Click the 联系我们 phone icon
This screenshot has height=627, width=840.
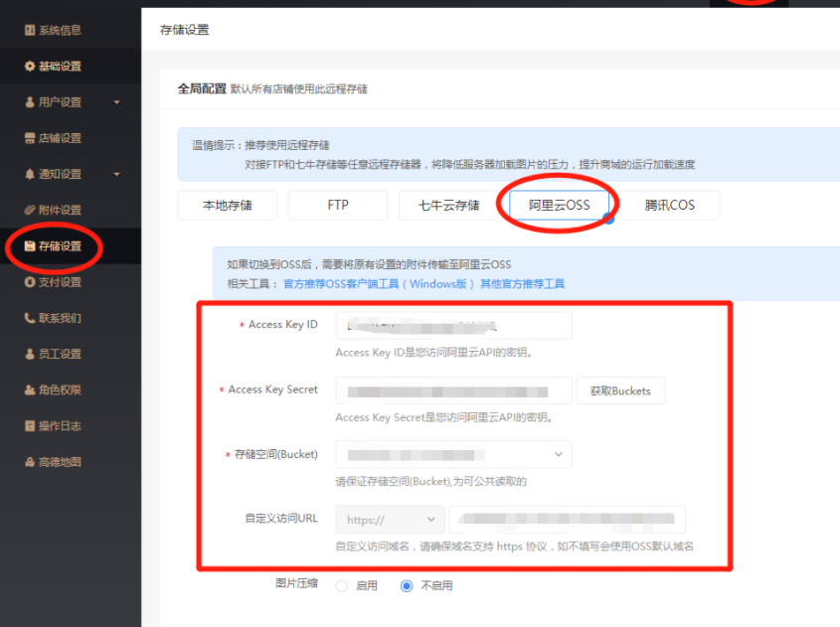[x=30, y=318]
